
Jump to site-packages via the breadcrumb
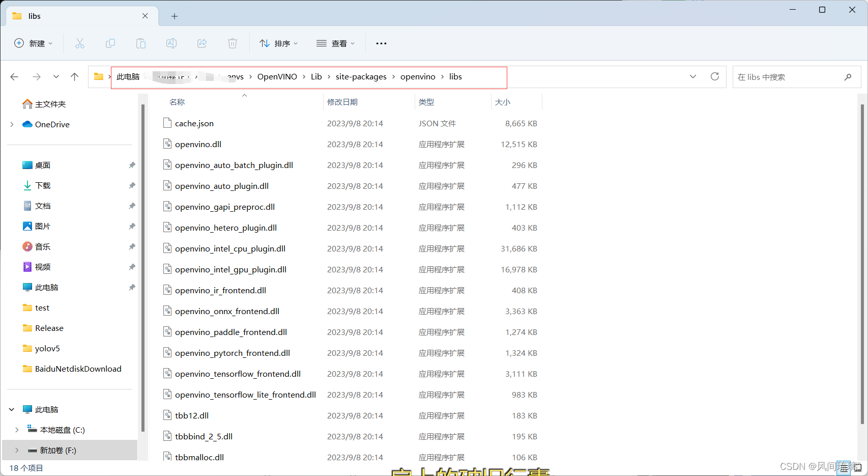[361, 76]
